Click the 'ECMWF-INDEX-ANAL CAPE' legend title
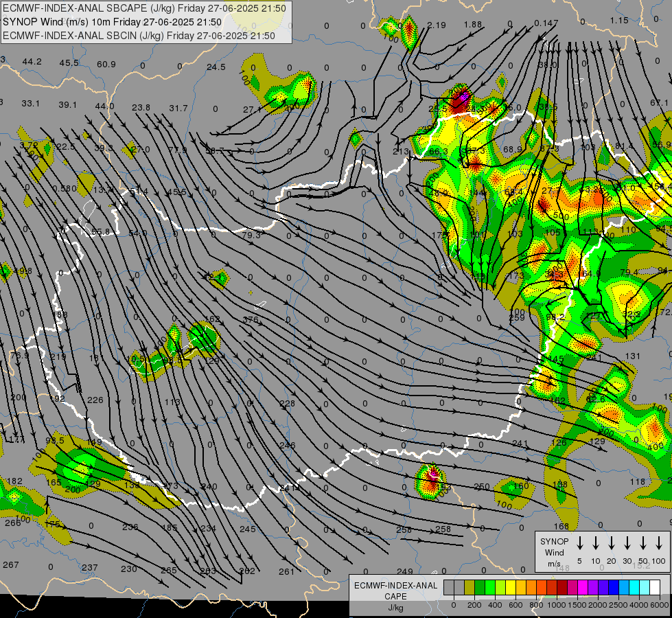 (x=395, y=591)
